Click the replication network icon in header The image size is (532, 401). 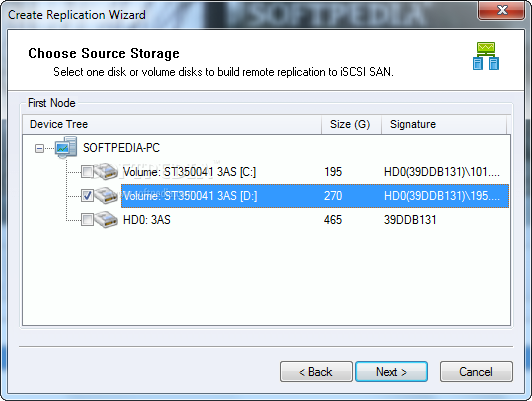pyautogui.click(x=486, y=56)
